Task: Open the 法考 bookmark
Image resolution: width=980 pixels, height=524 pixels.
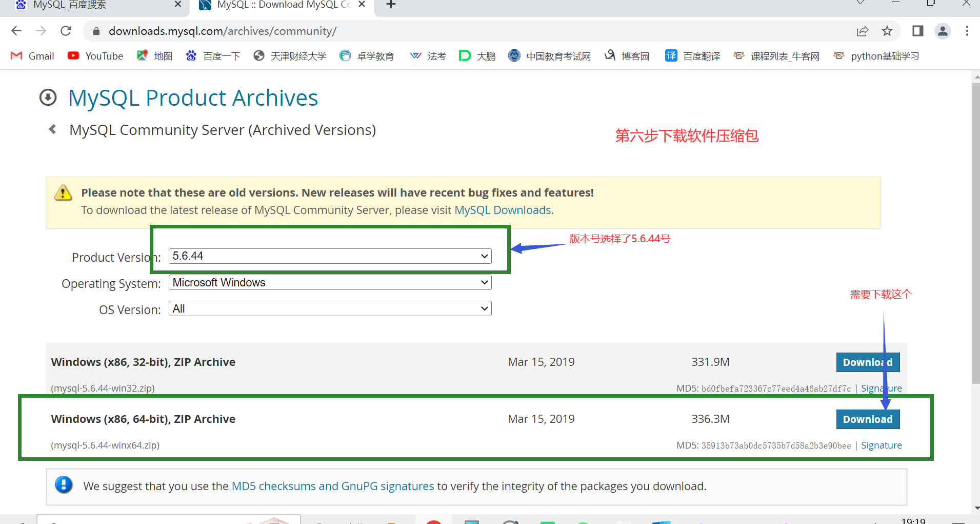Action: pos(429,56)
